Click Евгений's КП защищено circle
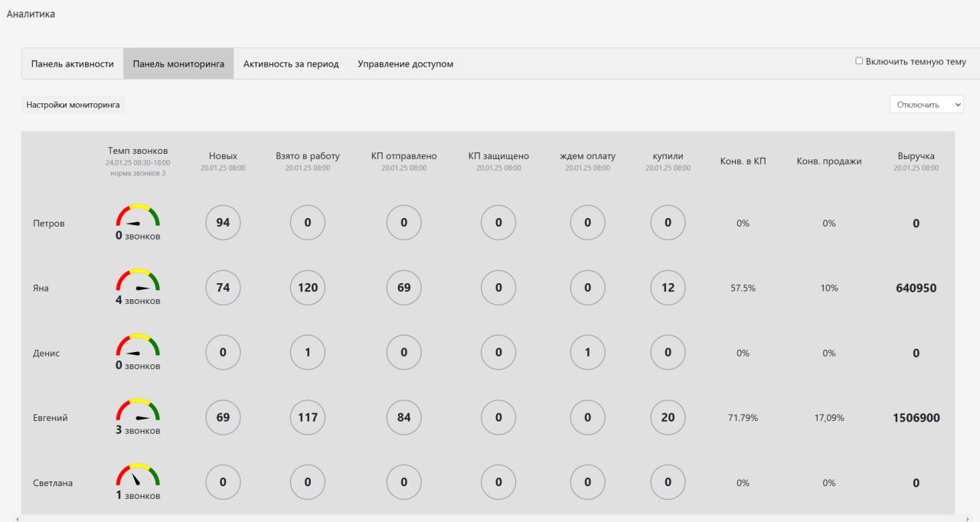 tap(498, 417)
